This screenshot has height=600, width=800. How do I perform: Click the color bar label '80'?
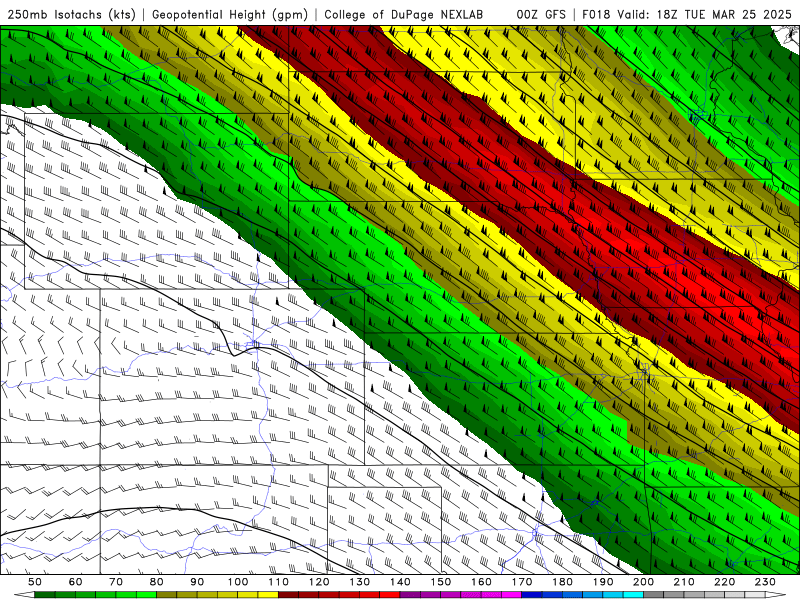pyautogui.click(x=156, y=582)
